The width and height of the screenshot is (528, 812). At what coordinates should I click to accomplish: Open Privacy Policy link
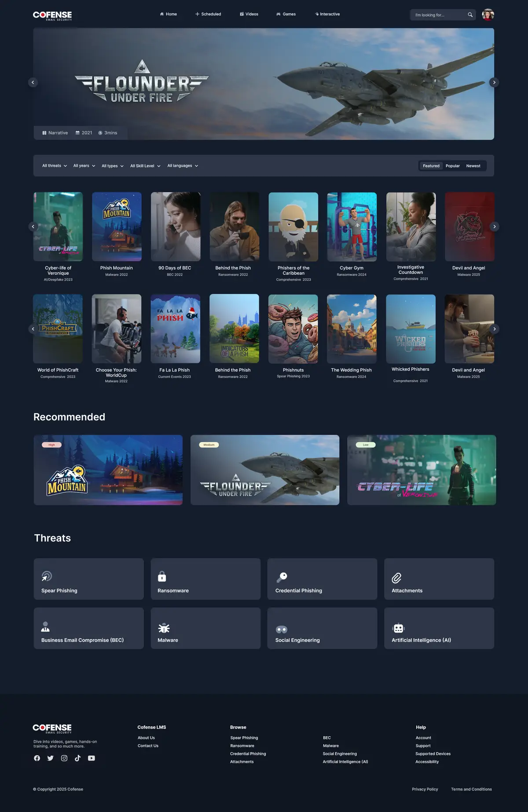pos(425,789)
